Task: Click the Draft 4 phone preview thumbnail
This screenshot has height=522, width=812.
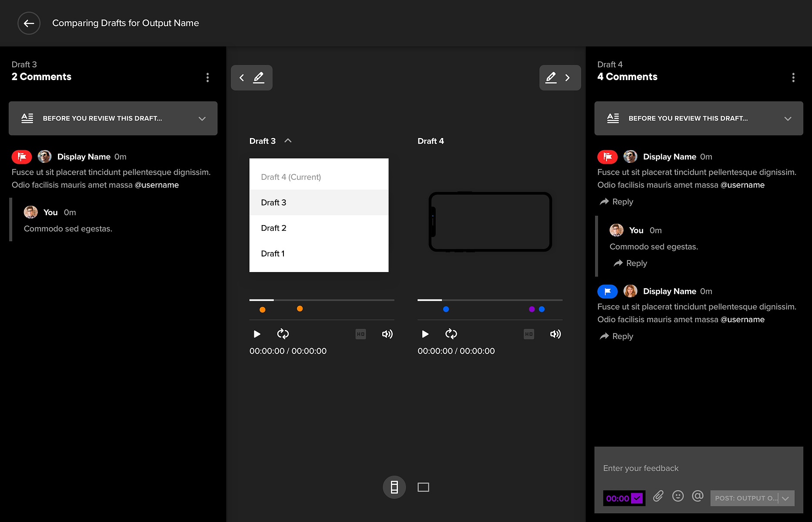Action: point(490,222)
